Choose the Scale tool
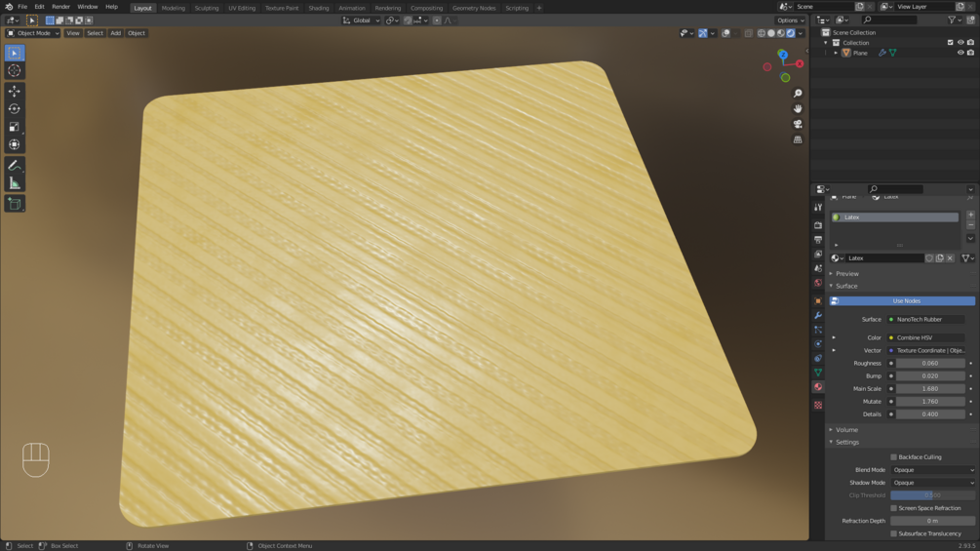Image resolution: width=980 pixels, height=551 pixels. pos(15,127)
